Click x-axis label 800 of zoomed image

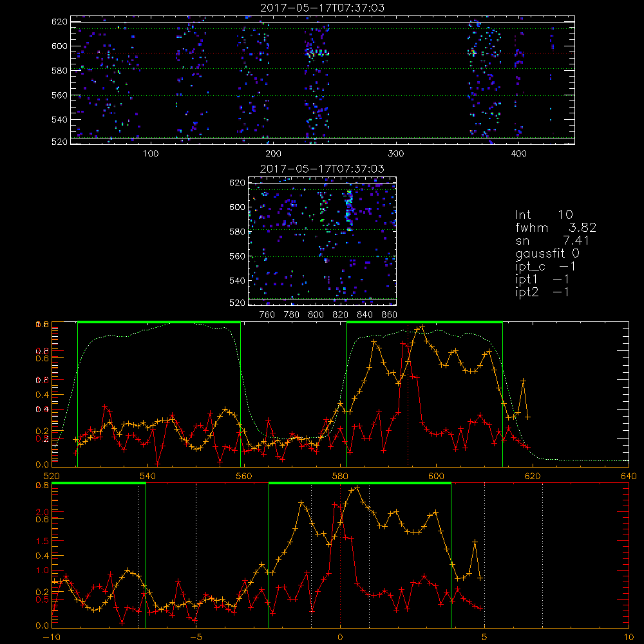pyautogui.click(x=316, y=315)
